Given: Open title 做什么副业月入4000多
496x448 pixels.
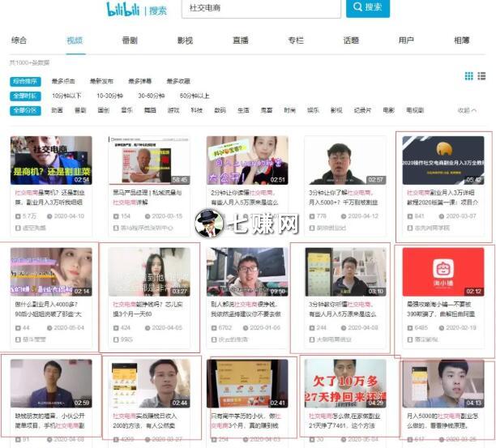Looking at the screenshot, I should [x=49, y=309].
